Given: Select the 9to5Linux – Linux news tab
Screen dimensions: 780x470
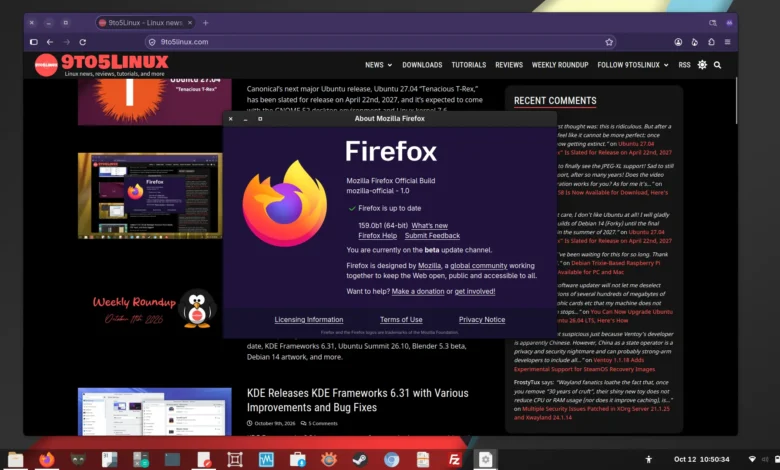Looking at the screenshot, I should tap(145, 23).
